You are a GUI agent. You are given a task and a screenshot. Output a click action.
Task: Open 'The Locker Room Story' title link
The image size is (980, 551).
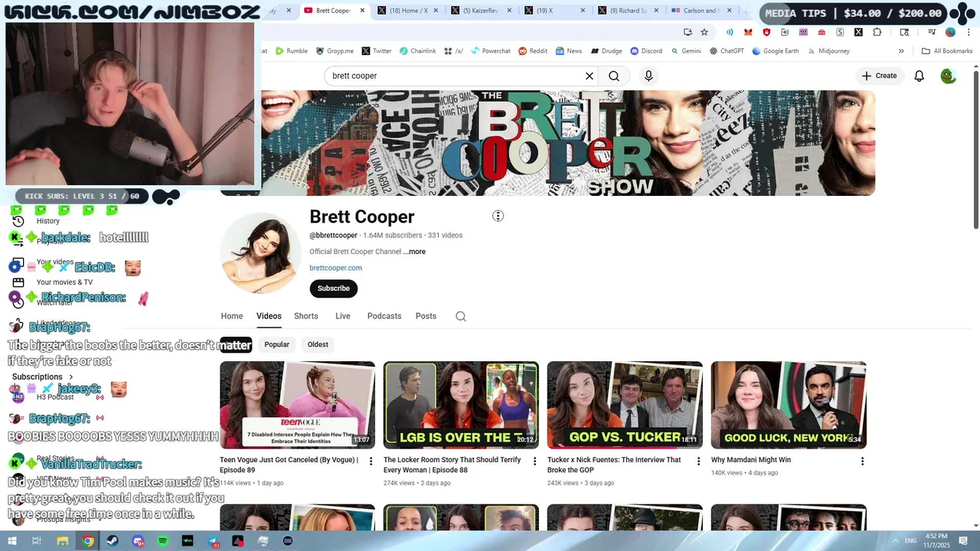(x=452, y=465)
